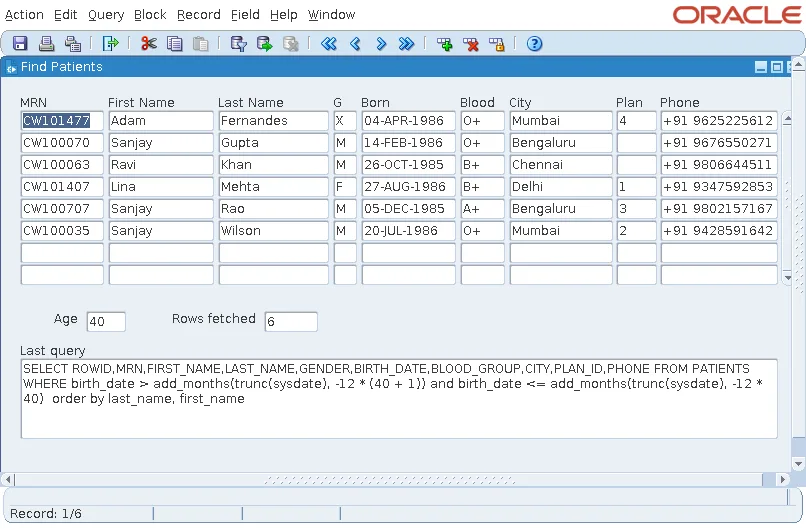Viewport: 806px width, 529px height.
Task: Click first name Lina
Action: [161, 187]
